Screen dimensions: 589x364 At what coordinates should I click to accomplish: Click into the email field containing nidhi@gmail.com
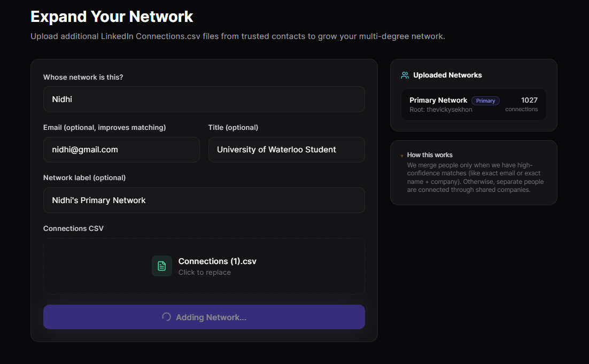click(121, 150)
